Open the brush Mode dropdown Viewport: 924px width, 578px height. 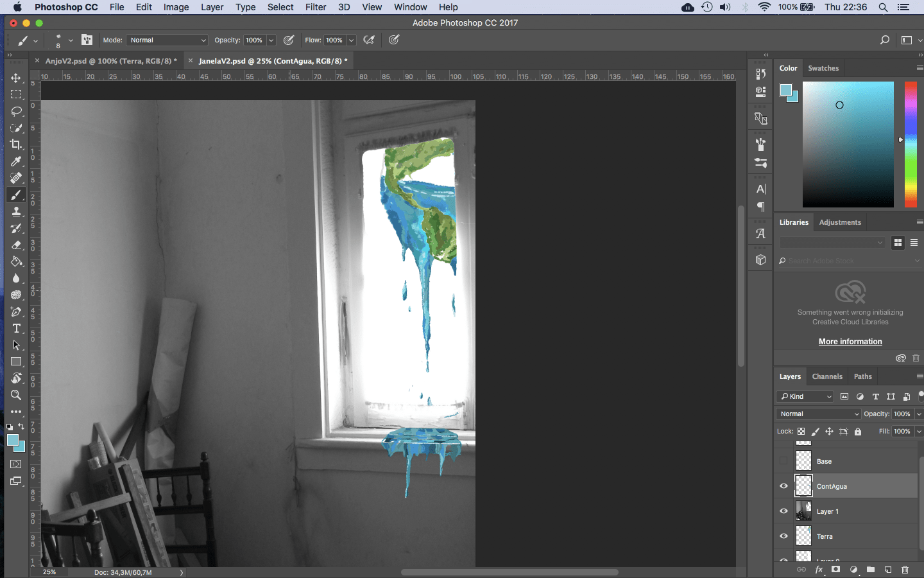167,40
